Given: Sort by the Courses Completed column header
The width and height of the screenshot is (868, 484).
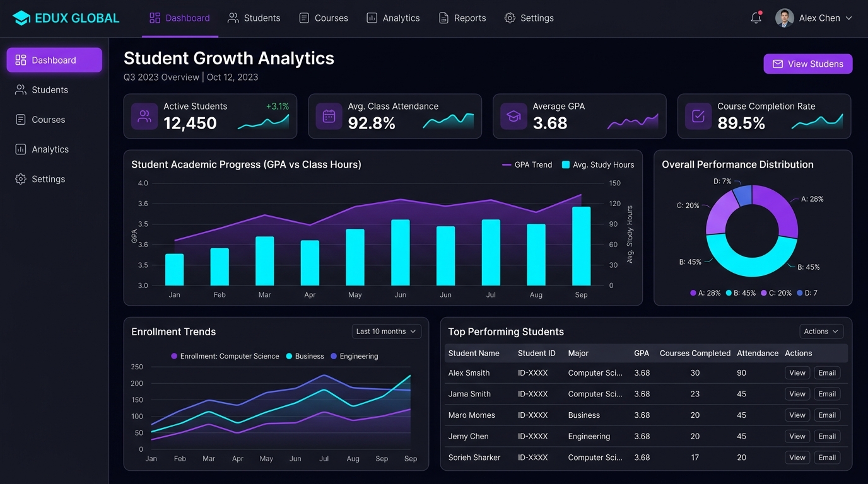Looking at the screenshot, I should click(x=695, y=354).
